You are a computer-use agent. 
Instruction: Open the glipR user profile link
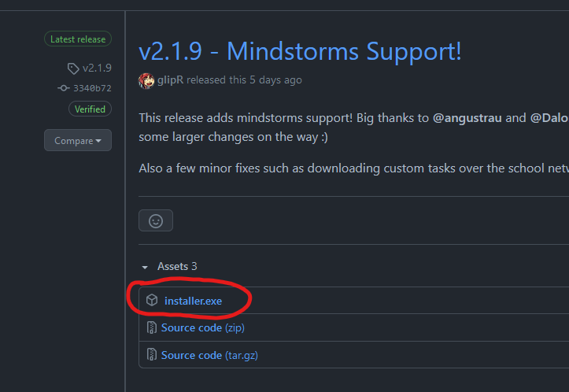[170, 80]
